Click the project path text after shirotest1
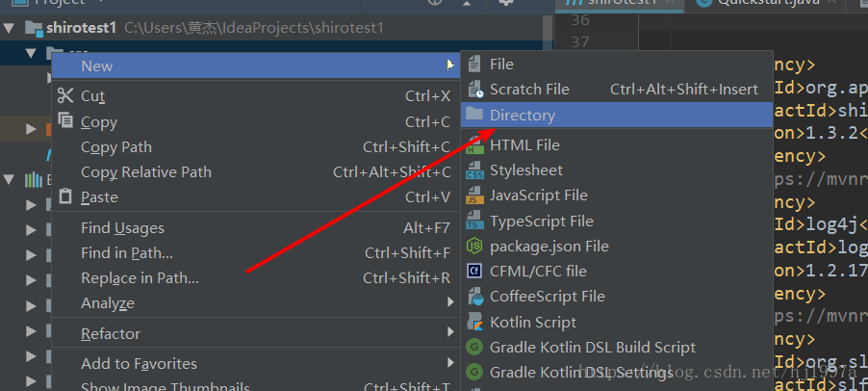This screenshot has height=391, width=868. [x=254, y=28]
